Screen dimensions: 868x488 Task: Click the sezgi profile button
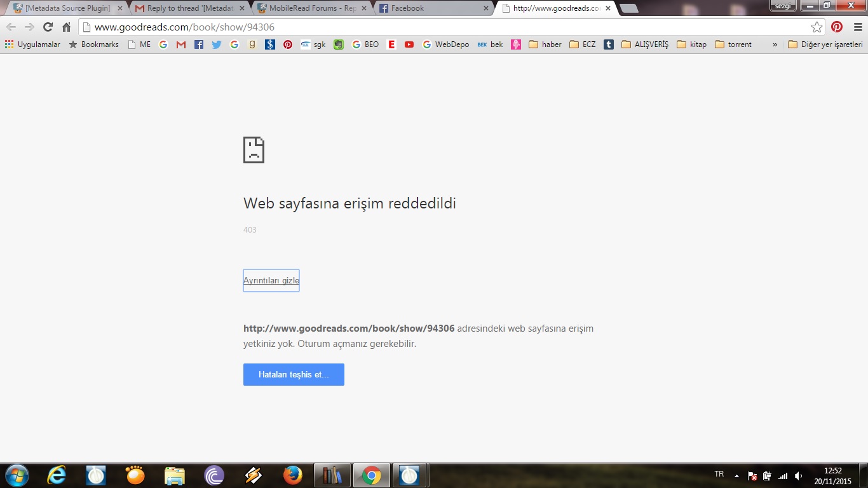783,5
